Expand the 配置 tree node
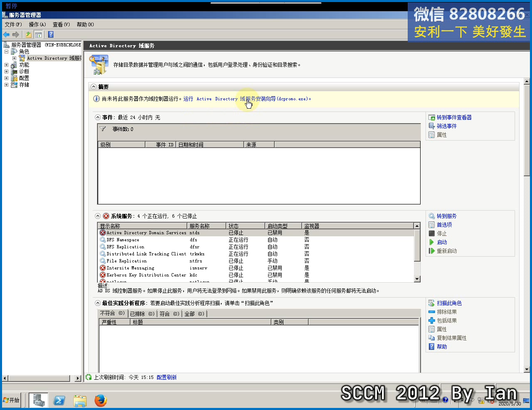The image size is (532, 410). pyautogui.click(x=6, y=78)
